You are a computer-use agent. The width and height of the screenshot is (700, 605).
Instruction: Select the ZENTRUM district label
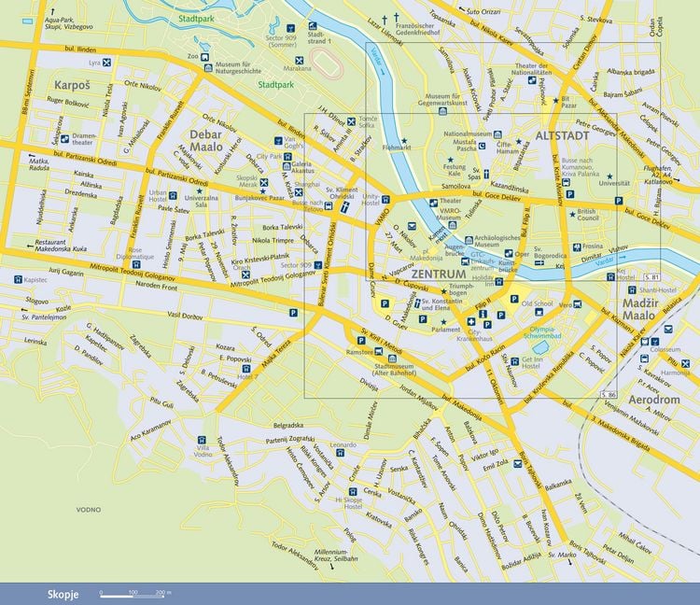[439, 274]
